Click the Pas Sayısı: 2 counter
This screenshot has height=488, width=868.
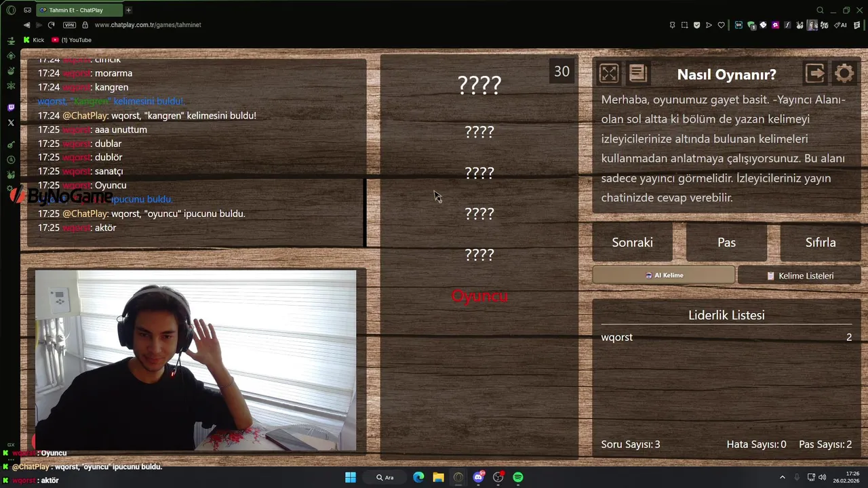[825, 445]
